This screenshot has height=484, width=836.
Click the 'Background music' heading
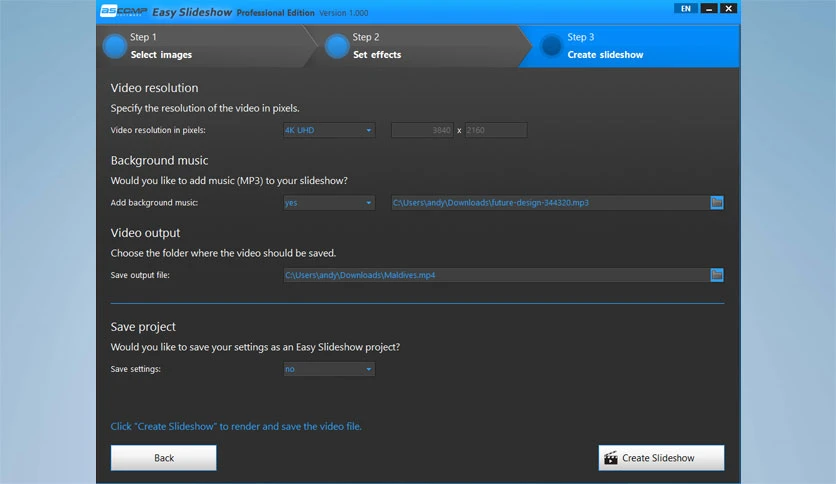point(159,160)
